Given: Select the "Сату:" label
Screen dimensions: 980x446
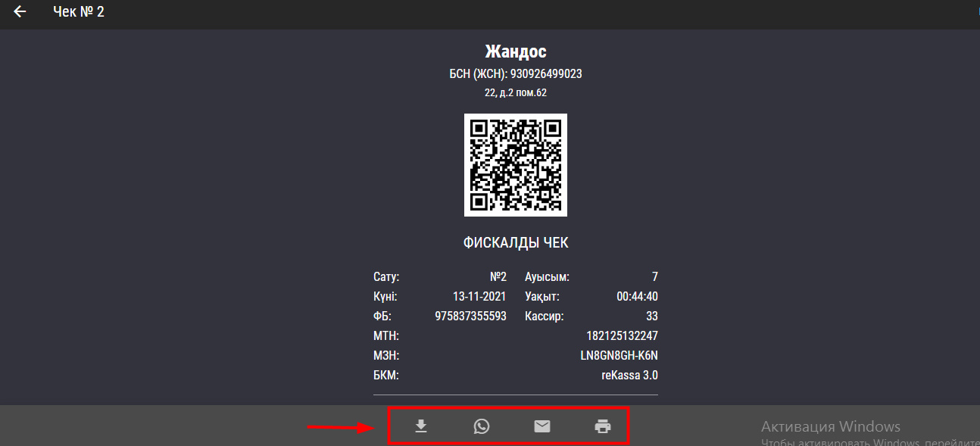Looking at the screenshot, I should 386,277.
